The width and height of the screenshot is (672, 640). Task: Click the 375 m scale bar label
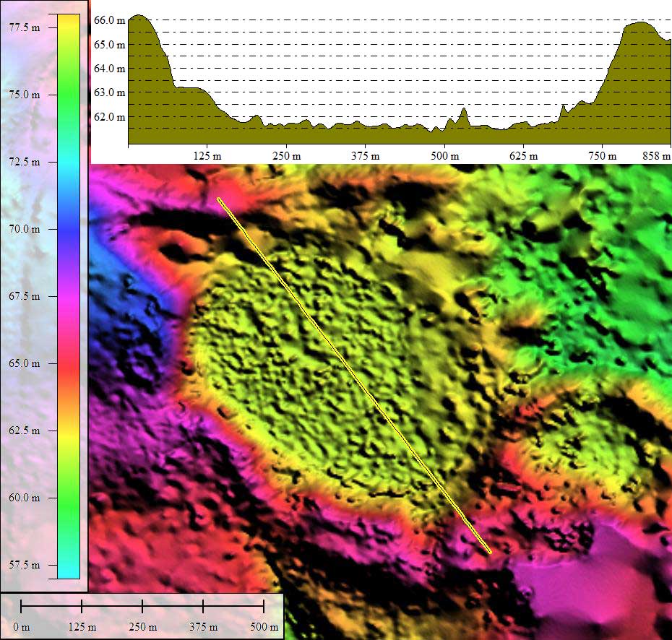pos(204,627)
